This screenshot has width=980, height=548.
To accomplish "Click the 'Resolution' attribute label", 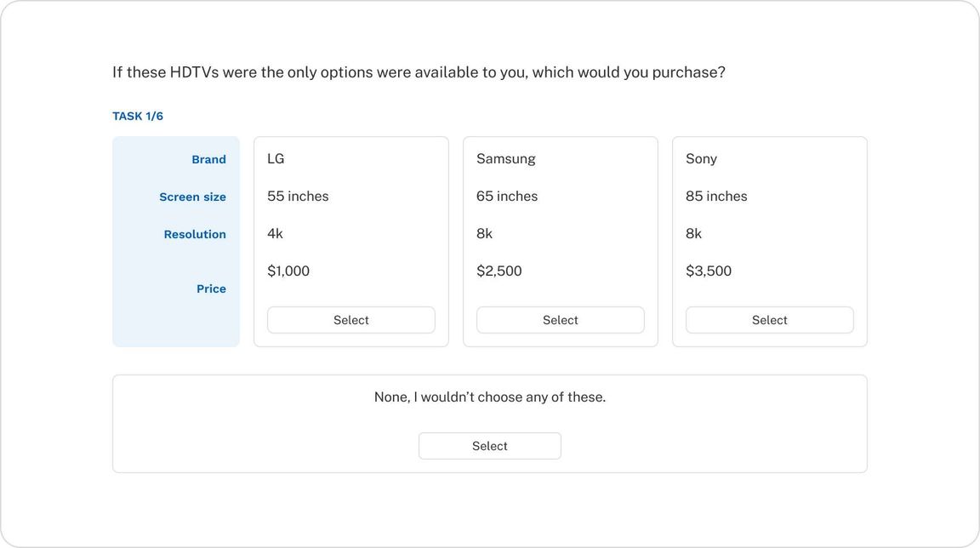I will click(195, 234).
